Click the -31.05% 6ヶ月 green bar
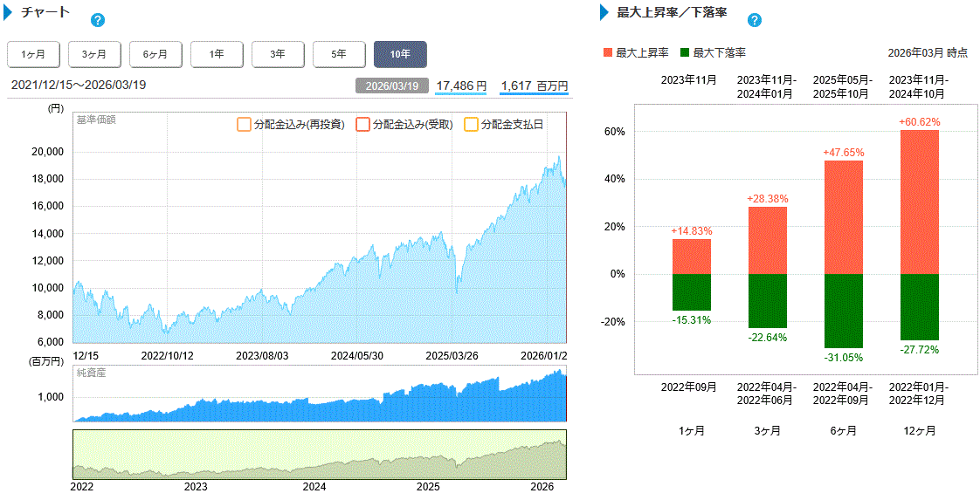Screen dimensions: 980x500 click(844, 310)
